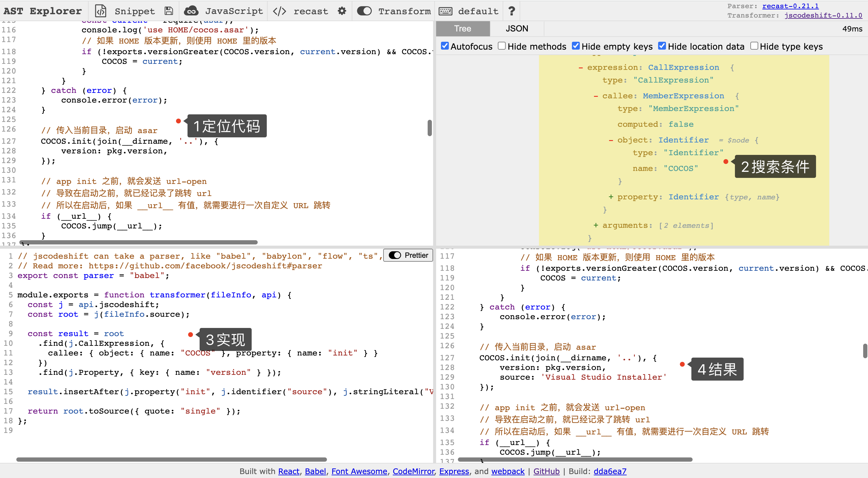Click the source editor vertical scrollbar

tap(430, 128)
